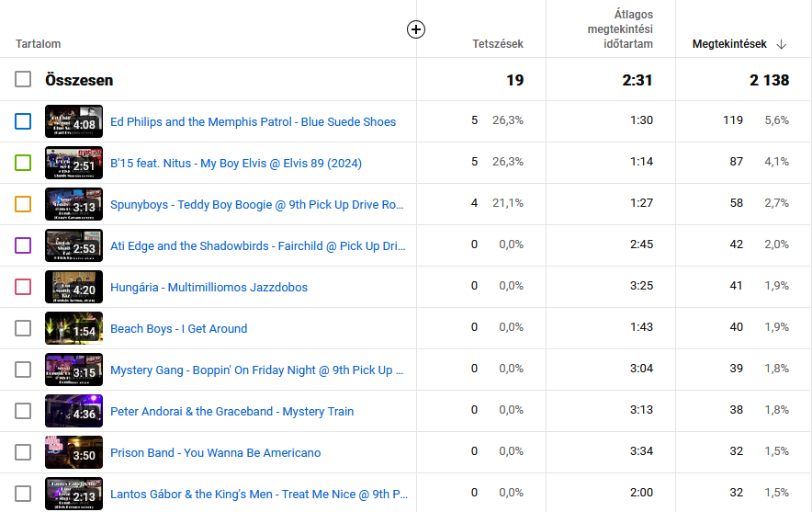This screenshot has width=812, height=512.
Task: Open Hungária - Multimilliomos Jazzdobos video link
Action: (x=209, y=287)
